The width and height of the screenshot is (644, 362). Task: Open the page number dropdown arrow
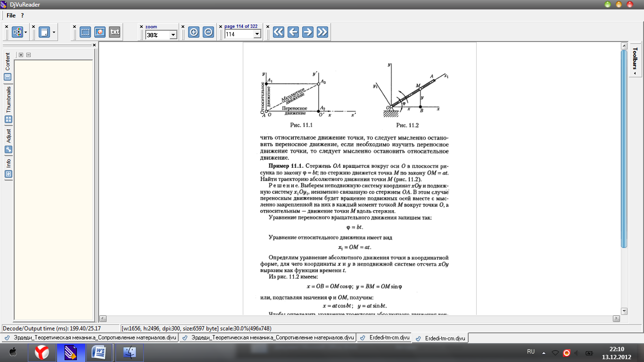[x=257, y=34]
